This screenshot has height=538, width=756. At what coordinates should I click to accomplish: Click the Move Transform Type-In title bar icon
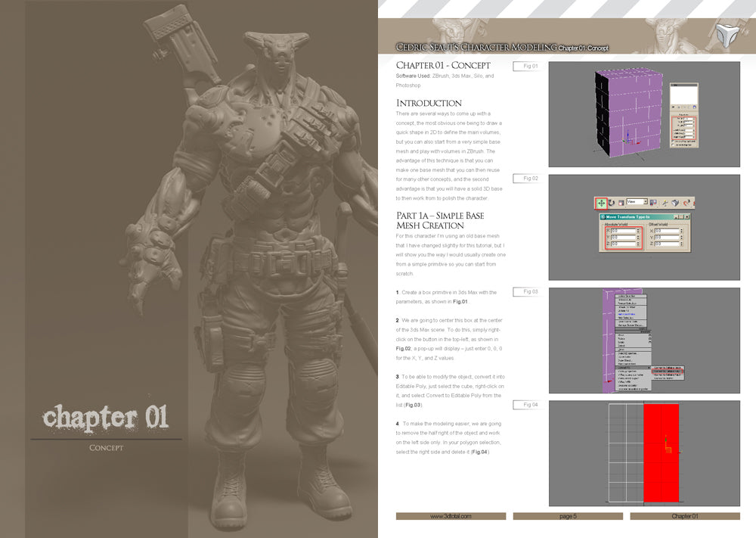(x=603, y=216)
